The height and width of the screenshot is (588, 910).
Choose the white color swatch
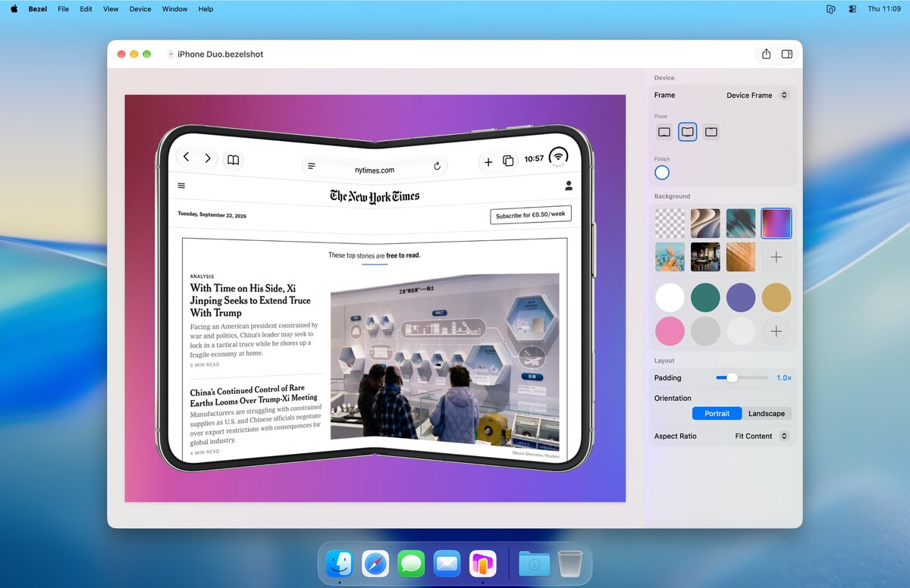[670, 298]
